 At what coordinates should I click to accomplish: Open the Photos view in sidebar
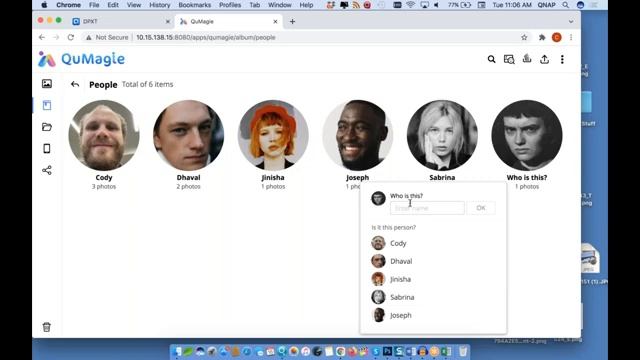click(x=47, y=84)
